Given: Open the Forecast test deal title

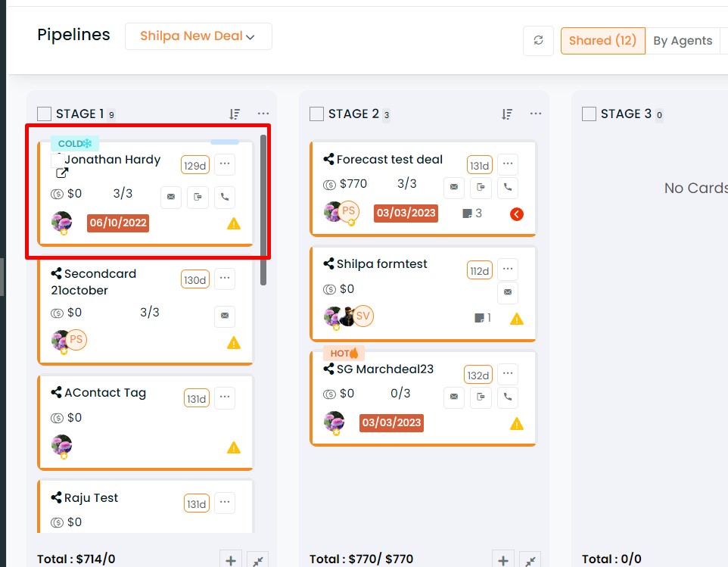Looking at the screenshot, I should 390,159.
